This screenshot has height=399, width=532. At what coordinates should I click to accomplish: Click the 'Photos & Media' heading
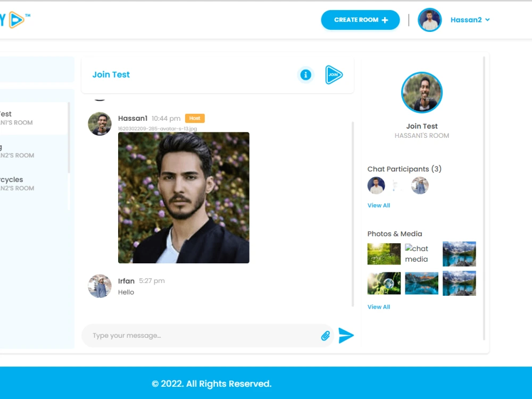tap(395, 234)
